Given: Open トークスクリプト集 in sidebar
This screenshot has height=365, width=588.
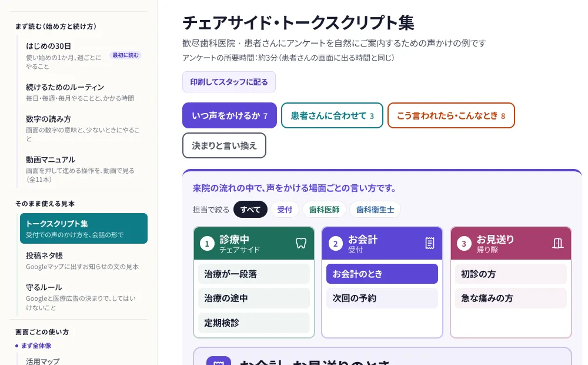Looking at the screenshot, I should click(x=83, y=228).
